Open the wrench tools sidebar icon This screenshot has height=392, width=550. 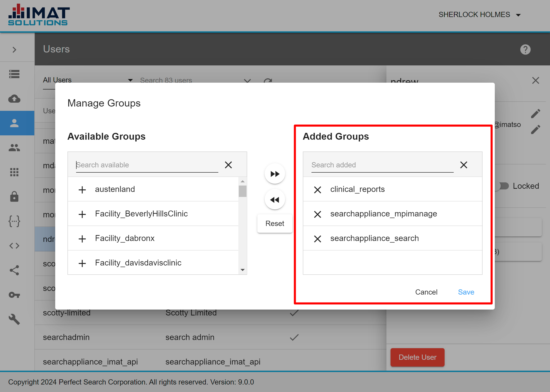click(14, 319)
